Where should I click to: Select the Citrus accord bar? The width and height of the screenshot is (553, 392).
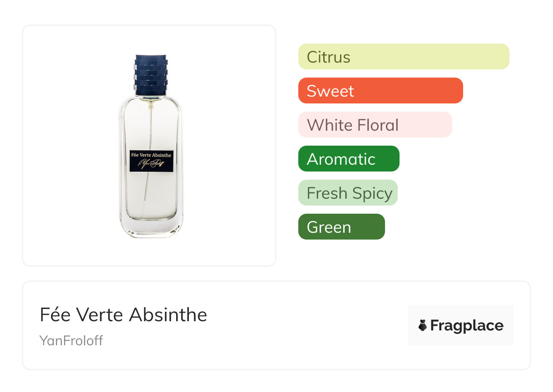tap(404, 57)
